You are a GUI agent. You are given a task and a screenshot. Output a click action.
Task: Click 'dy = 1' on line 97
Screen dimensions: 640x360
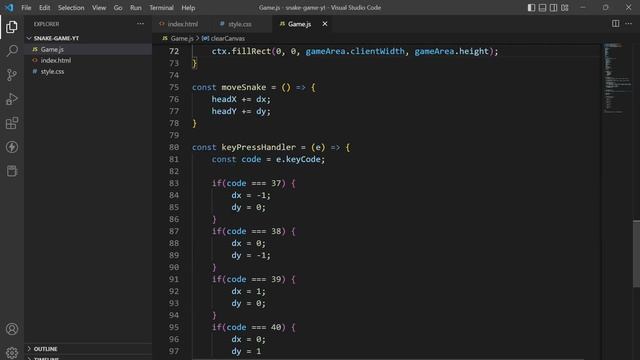pyautogui.click(x=246, y=351)
